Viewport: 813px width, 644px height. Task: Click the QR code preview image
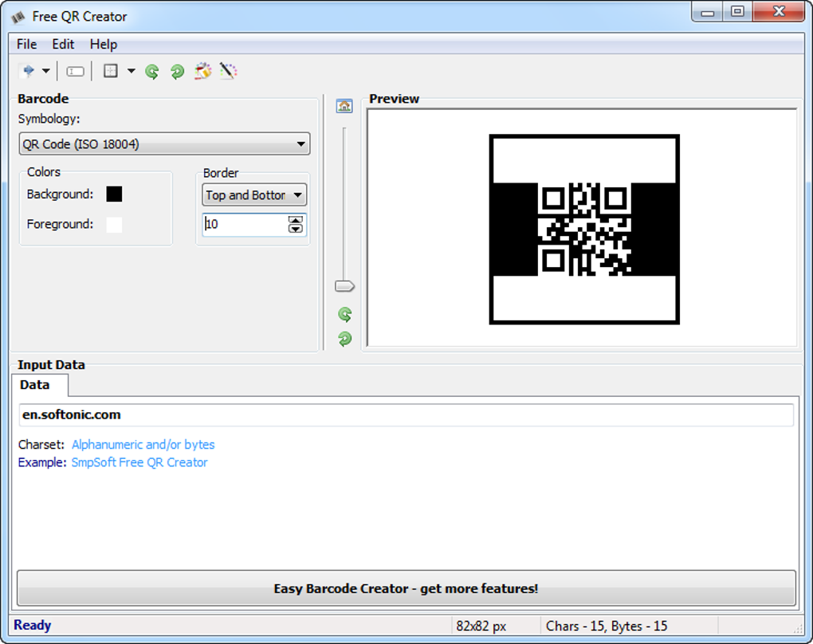coord(584,230)
